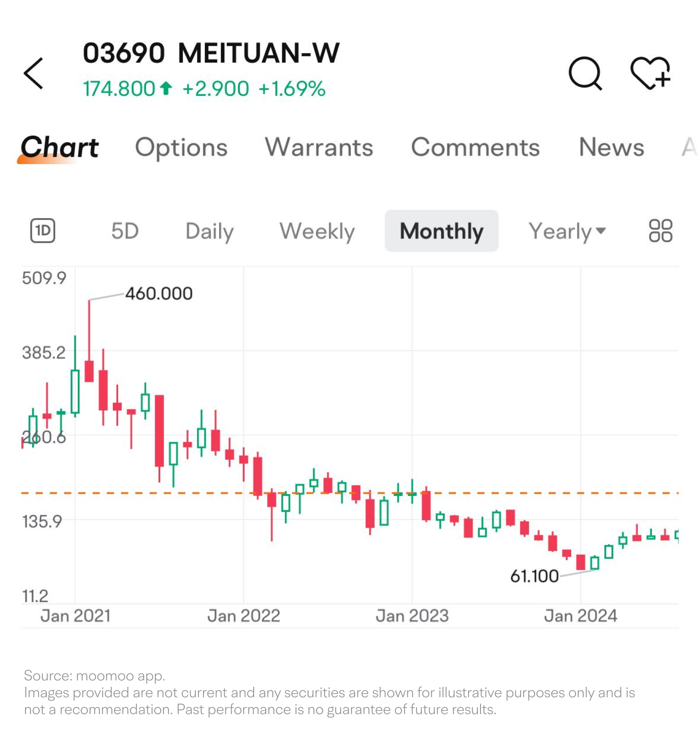Tap the partially hidden tab after News
Viewport: 700px width, 746px height.
(x=689, y=148)
